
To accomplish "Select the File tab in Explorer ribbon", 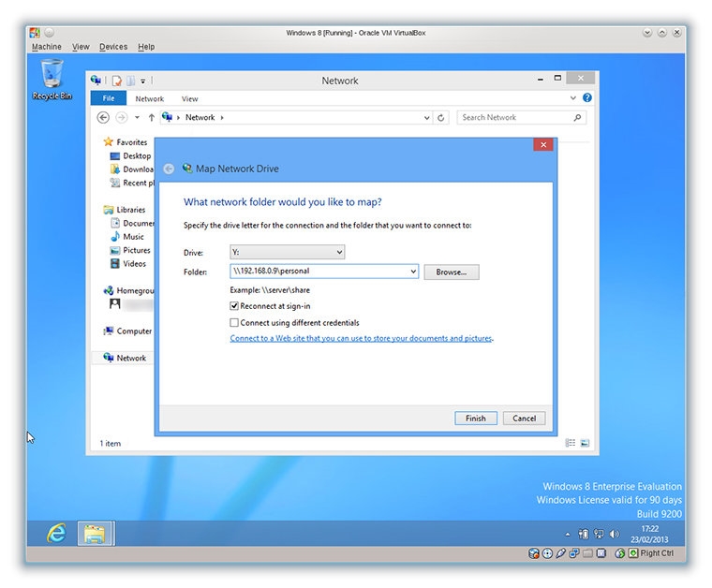I will 109,98.
